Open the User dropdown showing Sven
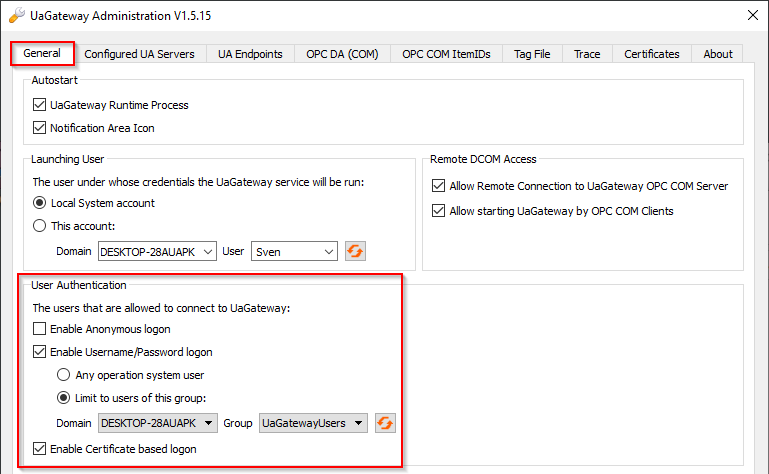 [x=294, y=251]
